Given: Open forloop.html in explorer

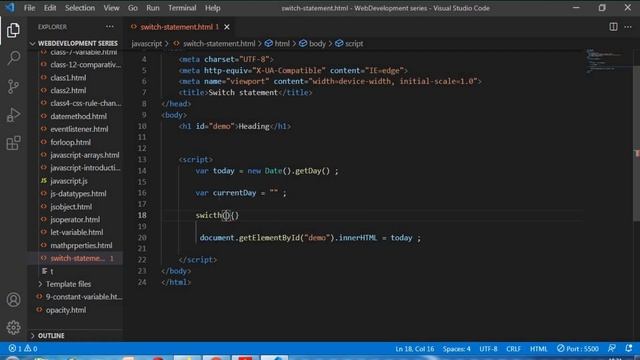Looking at the screenshot, I should tap(76, 142).
